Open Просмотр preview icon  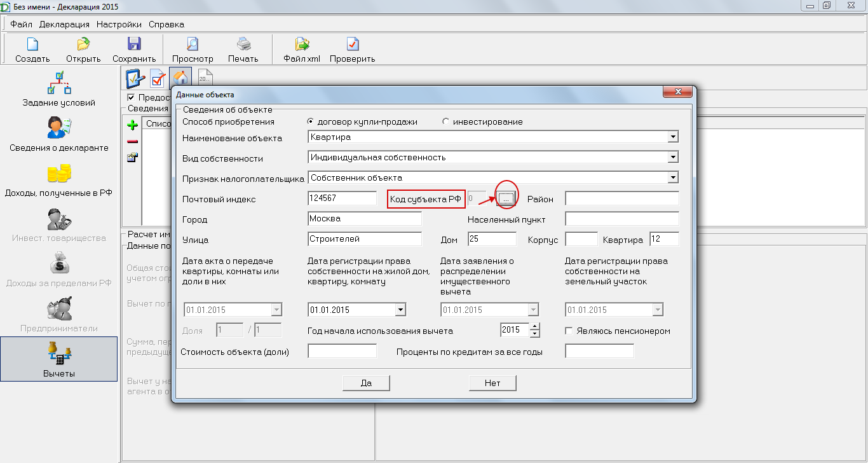193,45
